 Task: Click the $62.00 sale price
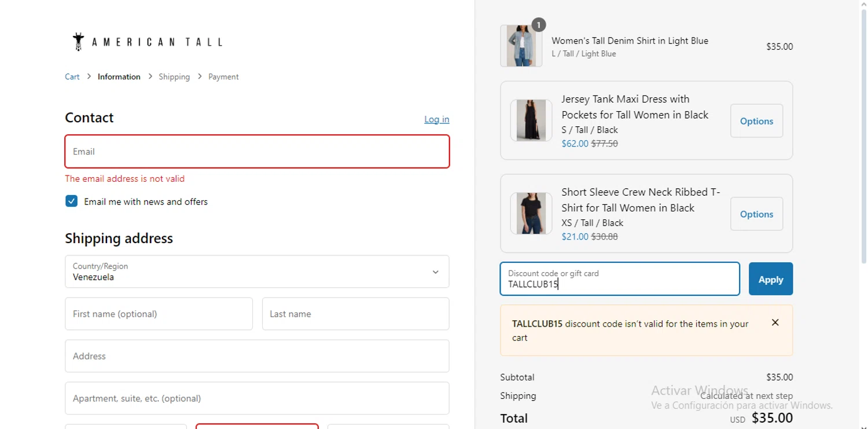575,144
